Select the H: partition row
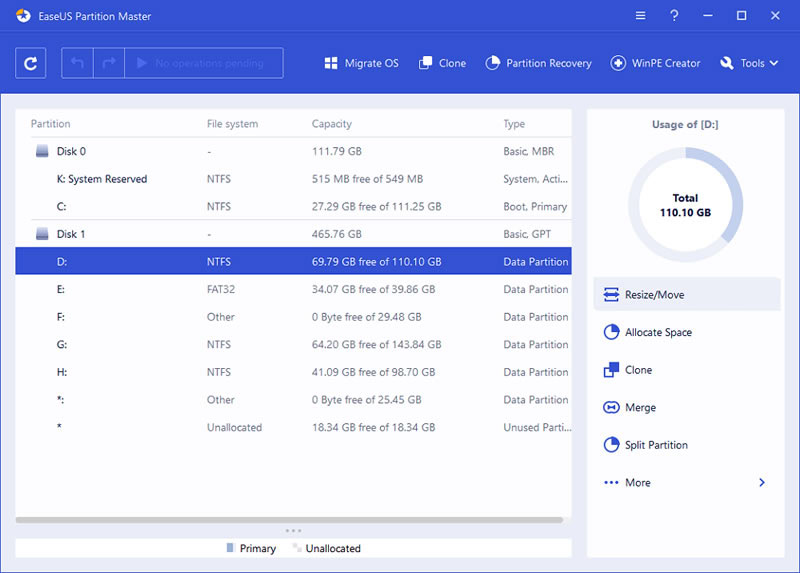The height and width of the screenshot is (573, 800). 293,372
